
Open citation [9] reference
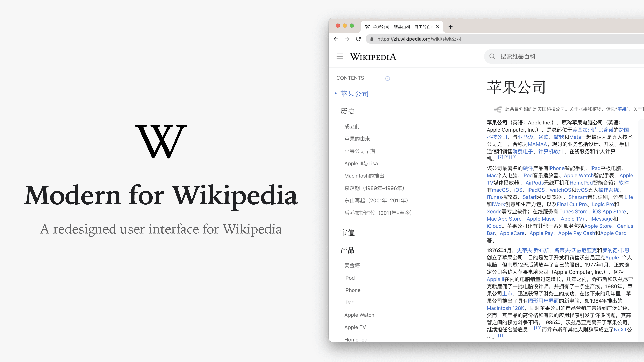click(x=514, y=157)
